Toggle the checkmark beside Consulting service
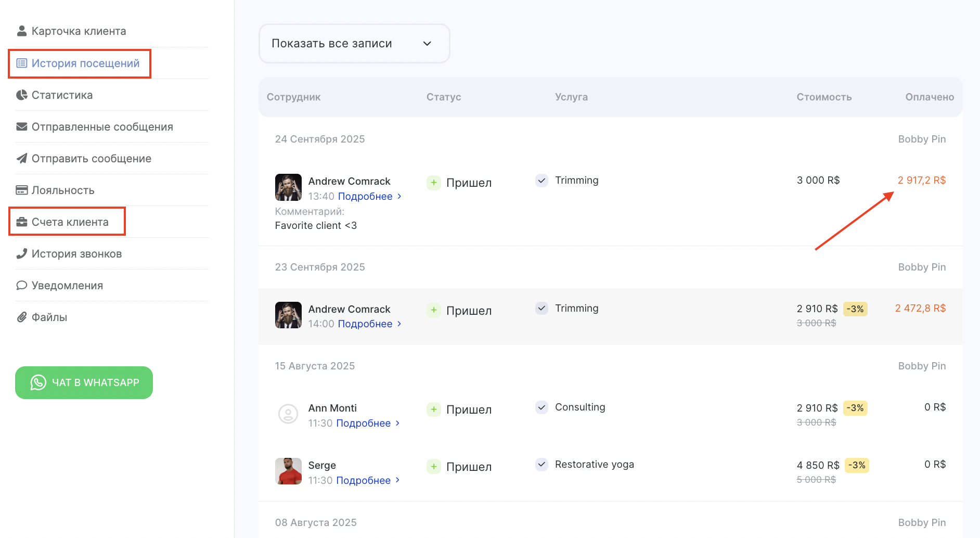980x538 pixels. tap(541, 407)
